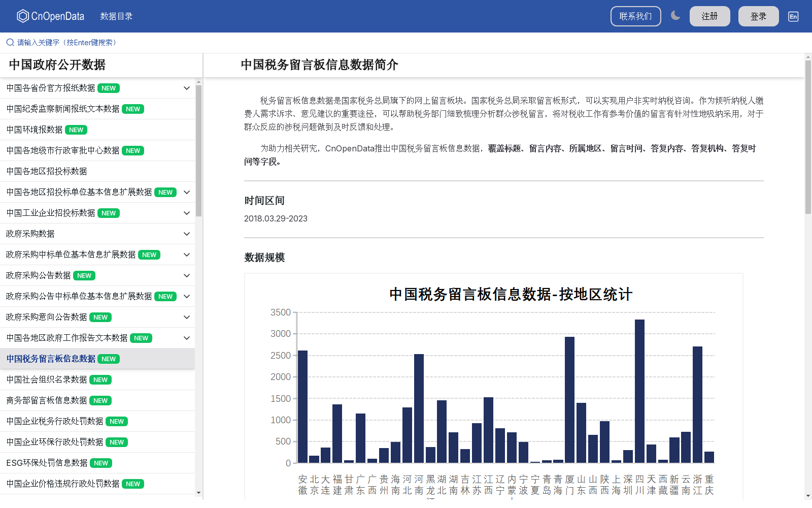Image resolution: width=812 pixels, height=508 pixels.
Task: Expand 政府采购公告数据 chevron
Action: (187, 276)
